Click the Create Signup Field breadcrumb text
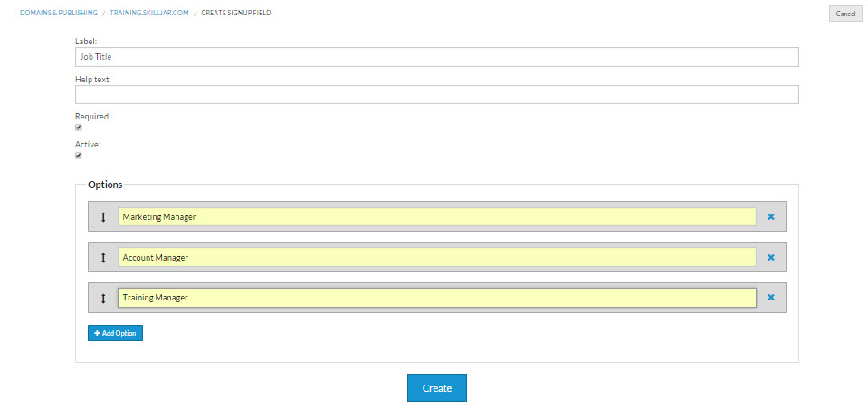Image resolution: width=868 pixels, height=409 pixels. (x=235, y=14)
